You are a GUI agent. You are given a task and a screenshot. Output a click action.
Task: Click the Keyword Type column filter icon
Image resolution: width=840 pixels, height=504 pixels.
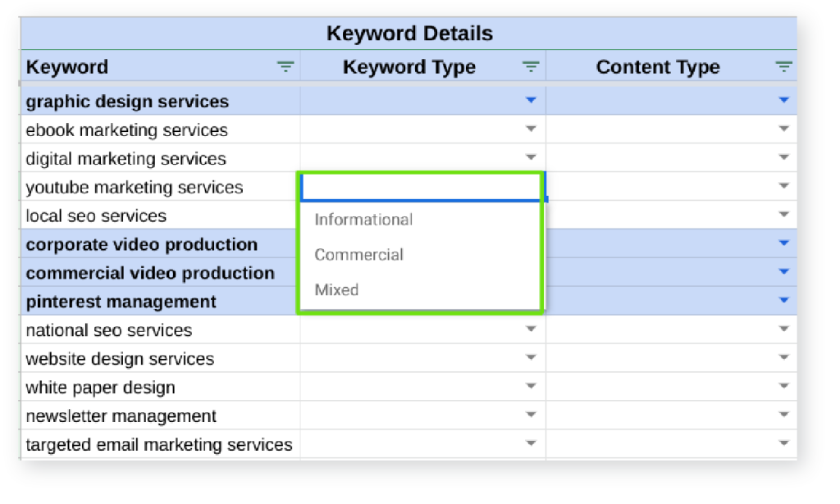531,67
